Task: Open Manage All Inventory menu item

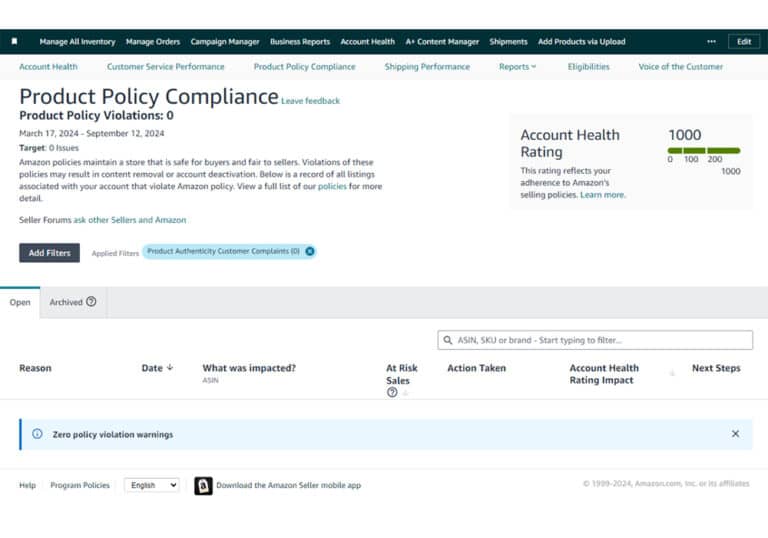Action: tap(77, 42)
